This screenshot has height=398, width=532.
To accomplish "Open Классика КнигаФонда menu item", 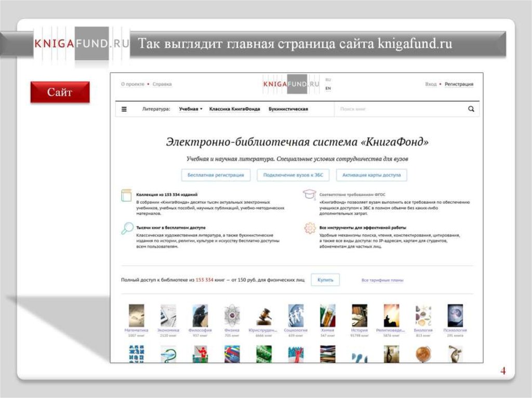I will [234, 109].
